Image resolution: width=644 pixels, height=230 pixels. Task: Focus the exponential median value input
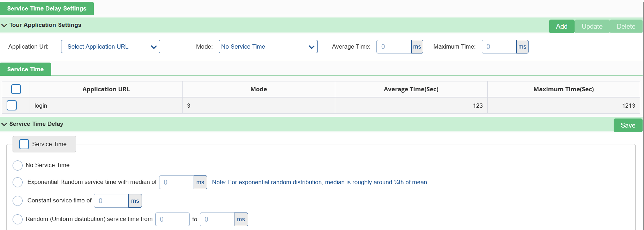point(177,182)
